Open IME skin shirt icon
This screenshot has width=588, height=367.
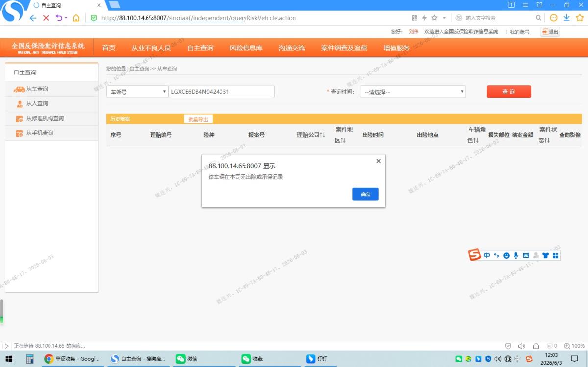click(545, 255)
